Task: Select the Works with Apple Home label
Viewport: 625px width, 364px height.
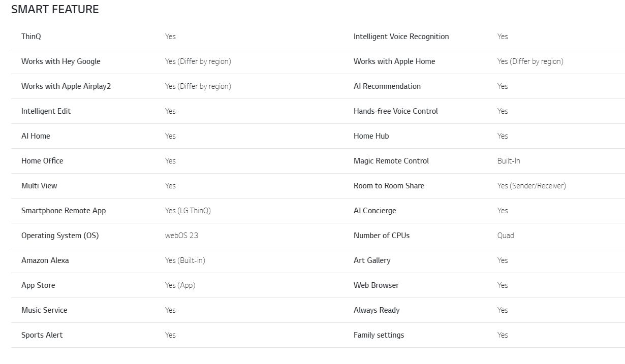Action: coord(394,61)
